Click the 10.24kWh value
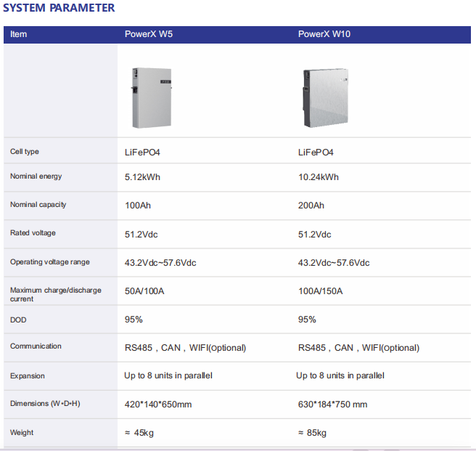The height and width of the screenshot is (451, 476). tap(318, 177)
